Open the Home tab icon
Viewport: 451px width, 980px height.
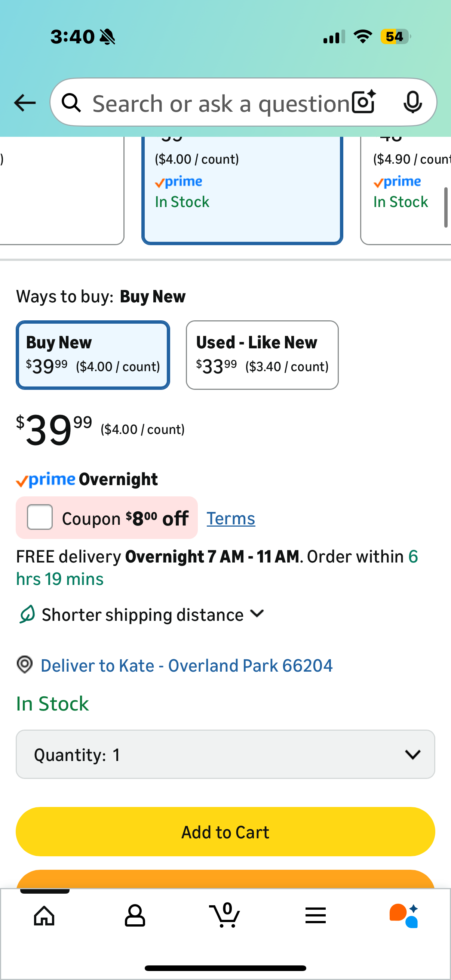(x=44, y=915)
